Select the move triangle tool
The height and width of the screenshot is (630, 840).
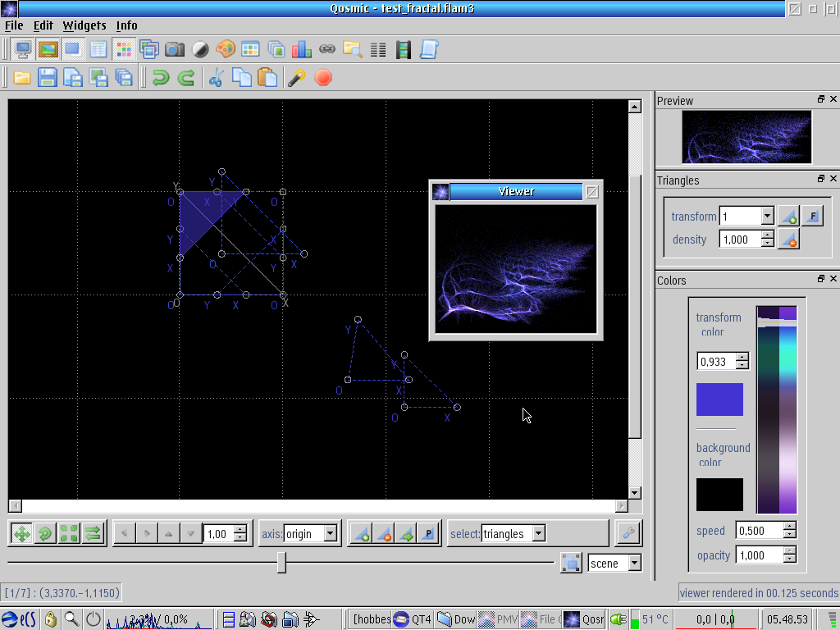(x=21, y=534)
